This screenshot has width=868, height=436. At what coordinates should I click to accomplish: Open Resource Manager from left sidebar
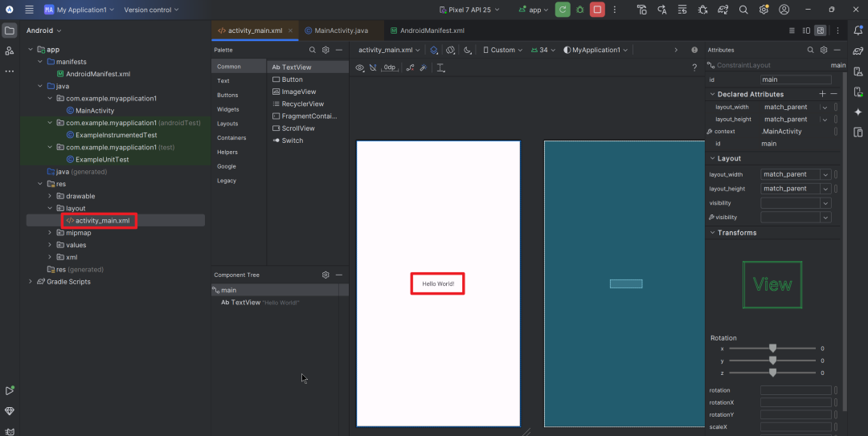click(x=10, y=51)
